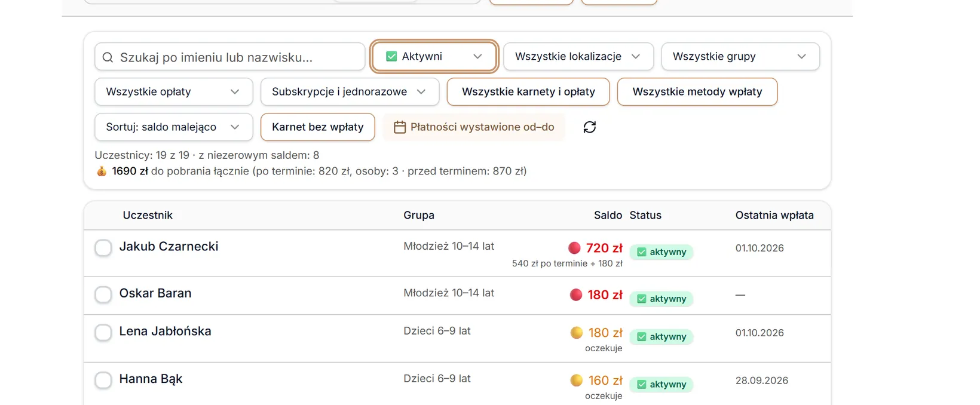Click the calendar icon in date filter
Image resolution: width=980 pixels, height=405 pixels.
pyautogui.click(x=400, y=127)
